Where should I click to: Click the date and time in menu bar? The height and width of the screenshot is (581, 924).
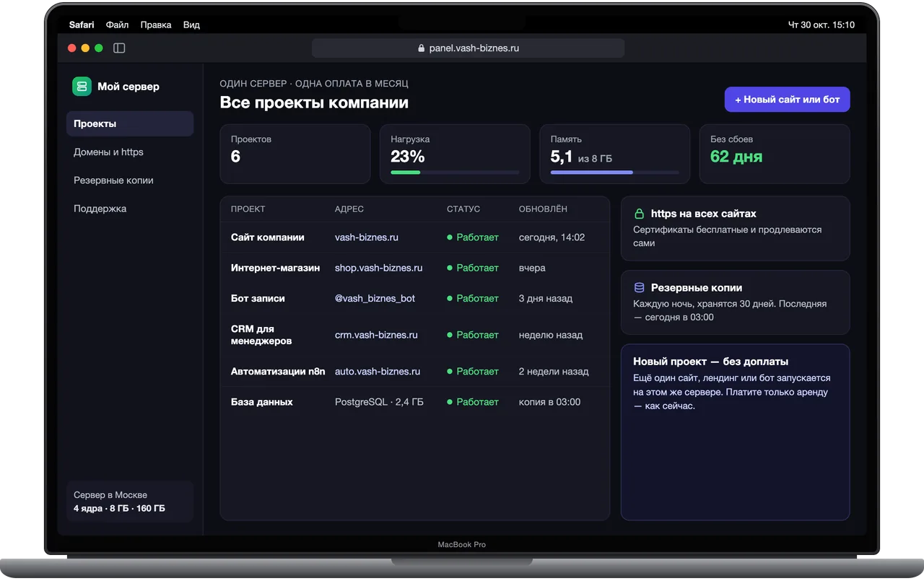pos(821,25)
